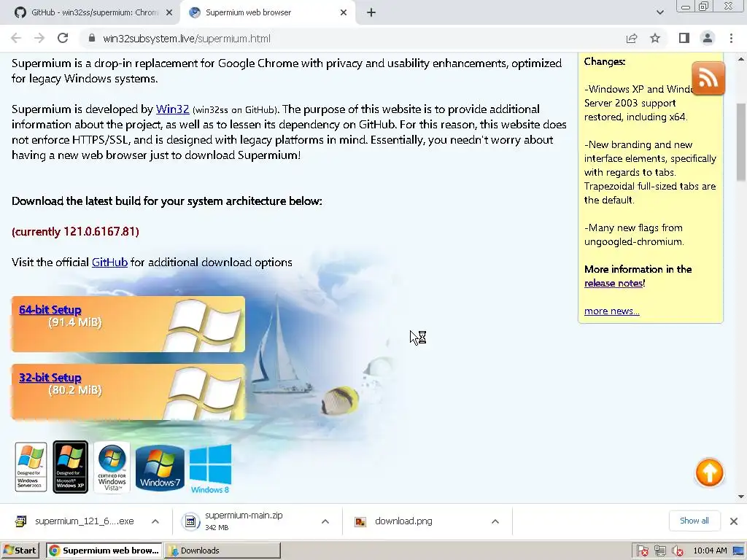Click the taskbar clock 10:04 AM
This screenshot has height=560, width=747.
click(710, 551)
